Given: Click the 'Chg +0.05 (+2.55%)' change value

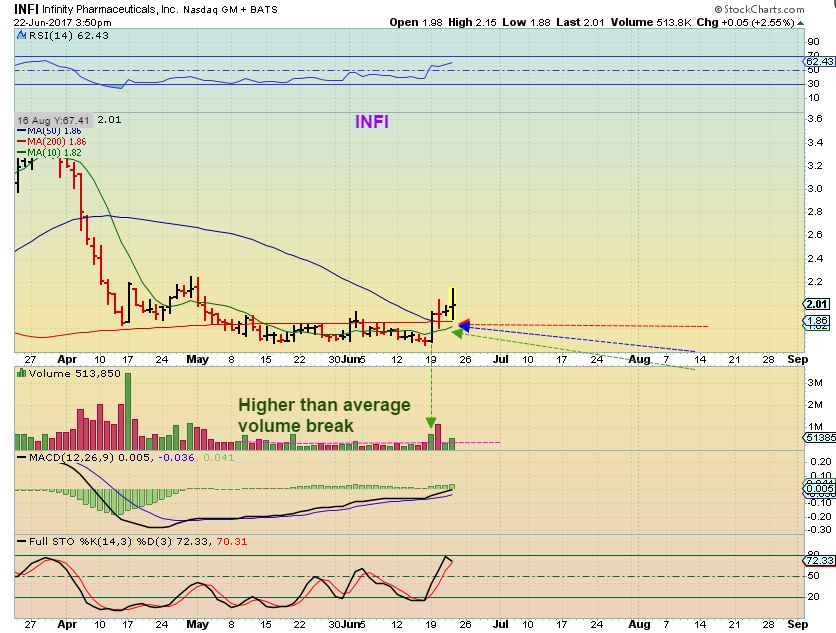Looking at the screenshot, I should (x=745, y=22).
